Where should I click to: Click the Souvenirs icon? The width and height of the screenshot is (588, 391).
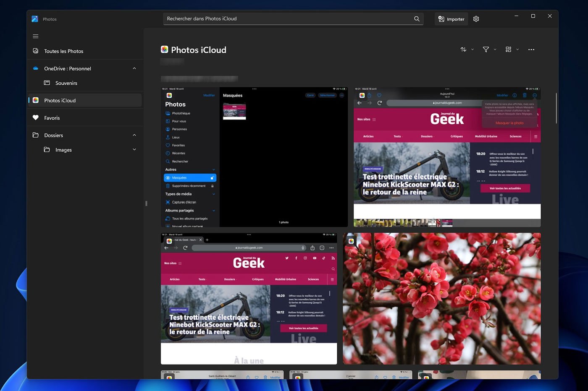click(x=47, y=83)
